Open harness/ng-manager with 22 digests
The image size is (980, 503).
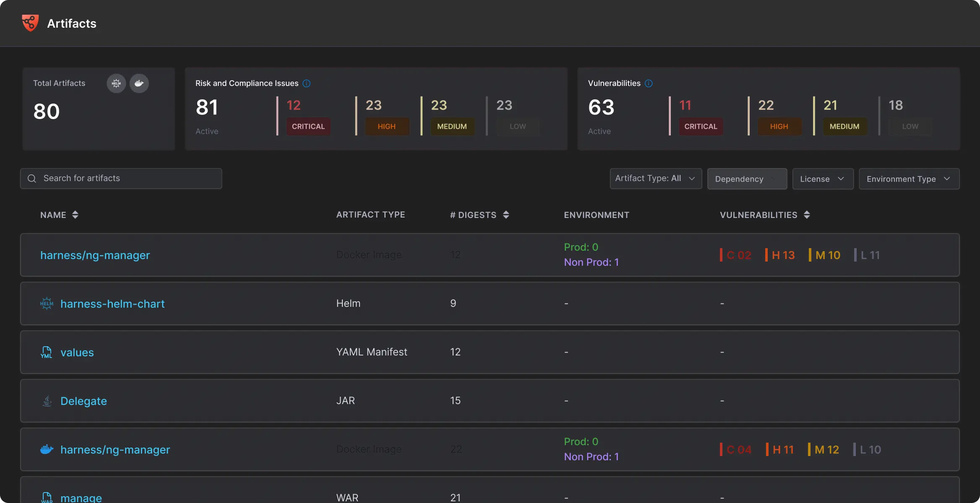[115, 449]
